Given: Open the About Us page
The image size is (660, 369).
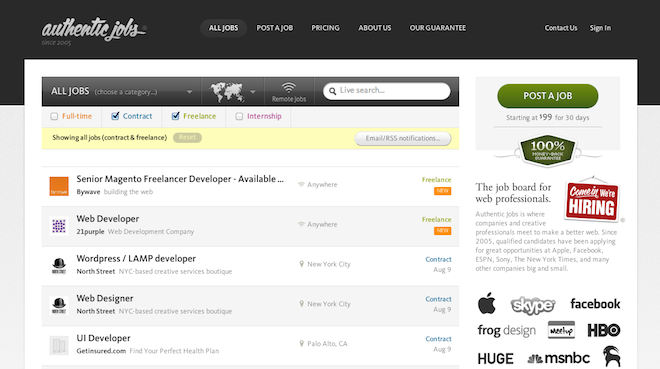Looking at the screenshot, I should click(x=375, y=28).
